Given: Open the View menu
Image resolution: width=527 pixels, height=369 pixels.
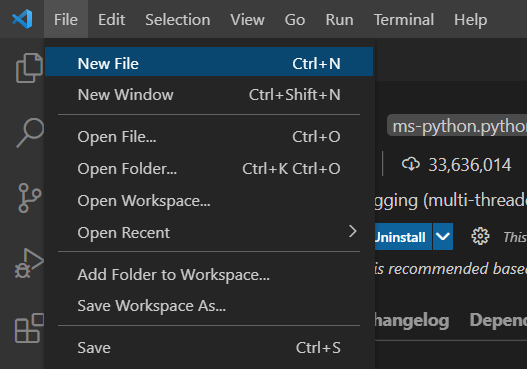Looking at the screenshot, I should tap(247, 19).
